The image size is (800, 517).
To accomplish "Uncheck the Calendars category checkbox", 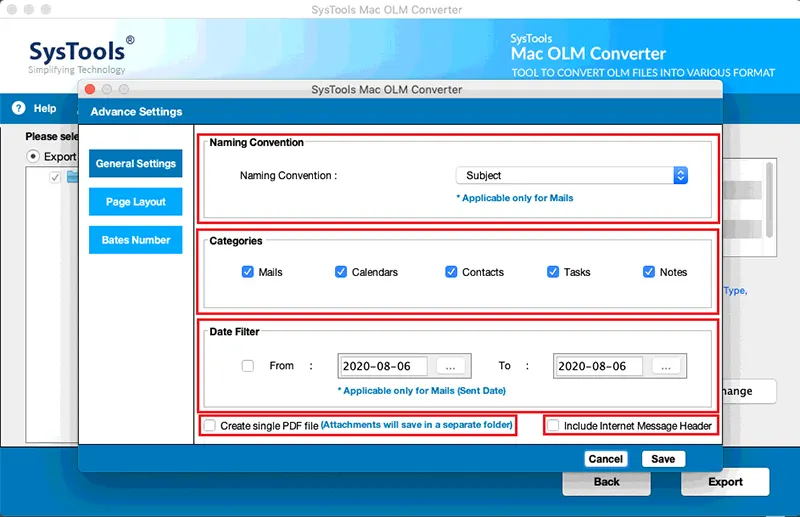I will click(x=341, y=272).
